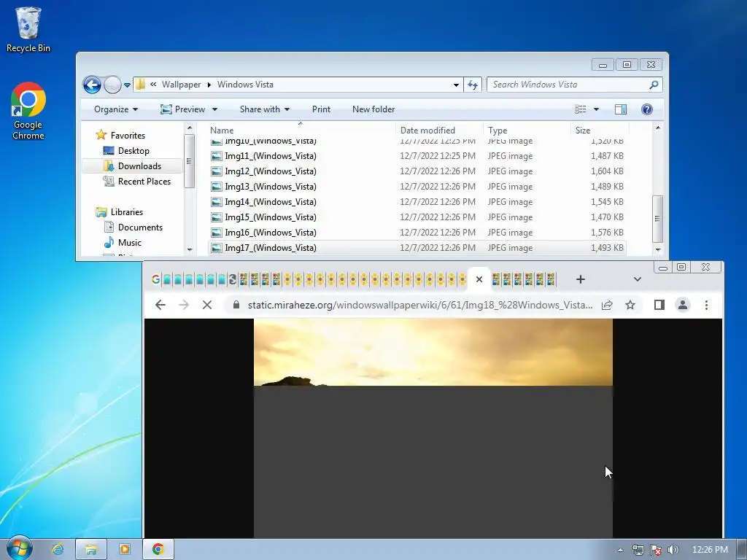Screen dimensions: 747x560
Task: Click Wallpaper in the breadcrumb path
Action: (181, 85)
